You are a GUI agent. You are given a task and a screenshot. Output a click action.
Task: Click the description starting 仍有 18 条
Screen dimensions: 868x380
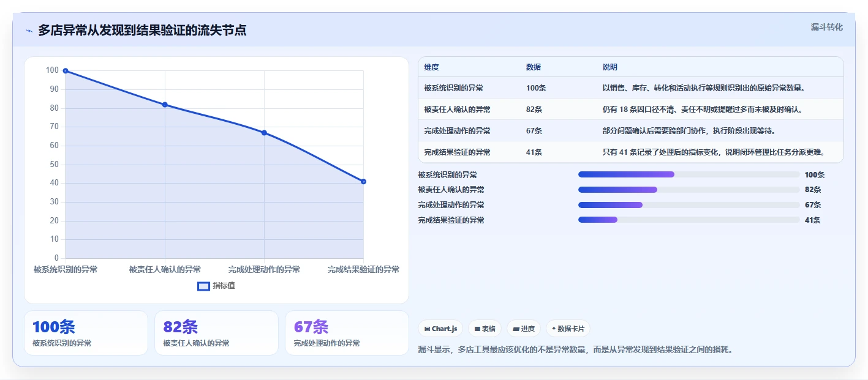pyautogui.click(x=702, y=110)
